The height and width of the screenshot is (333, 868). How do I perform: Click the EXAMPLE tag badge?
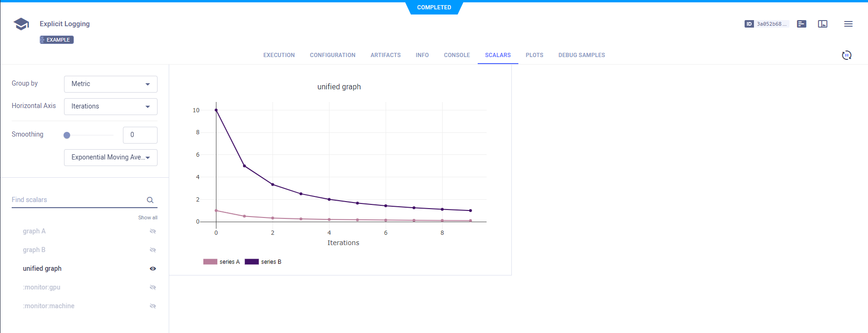57,40
